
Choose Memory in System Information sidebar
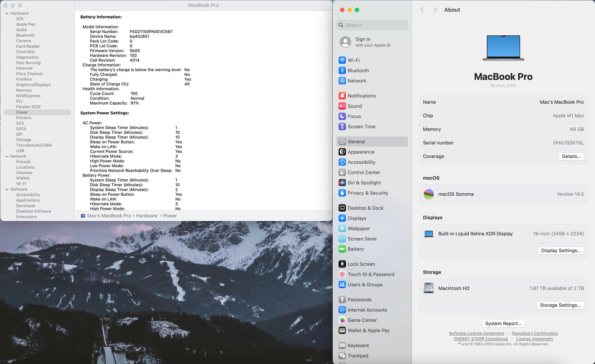[x=24, y=90]
